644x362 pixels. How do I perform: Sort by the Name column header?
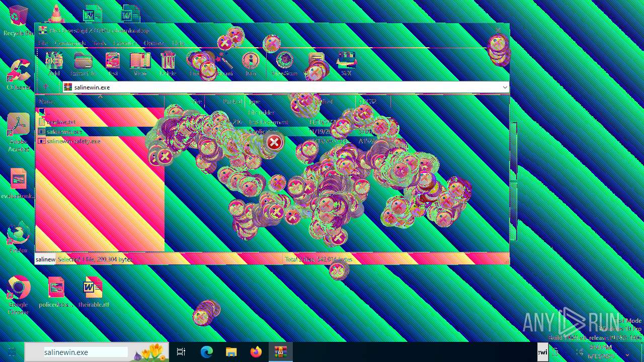100,102
